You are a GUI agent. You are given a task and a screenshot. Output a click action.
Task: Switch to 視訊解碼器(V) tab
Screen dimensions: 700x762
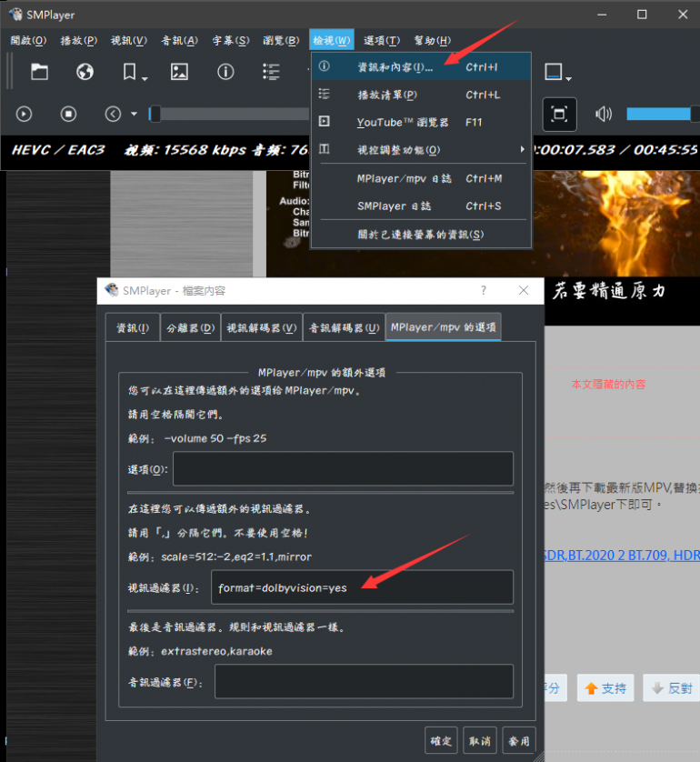pos(261,328)
